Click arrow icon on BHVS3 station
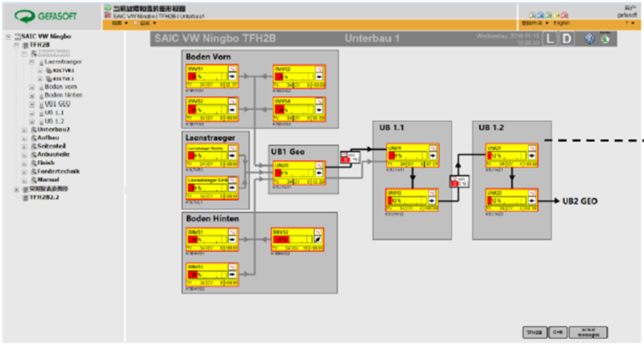The height and width of the screenshot is (345, 644). tap(233, 274)
